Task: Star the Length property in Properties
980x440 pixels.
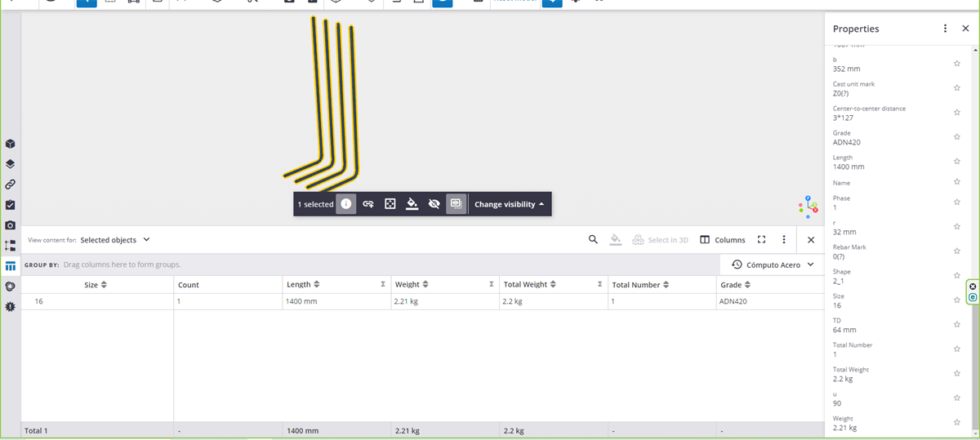Action: [x=957, y=162]
